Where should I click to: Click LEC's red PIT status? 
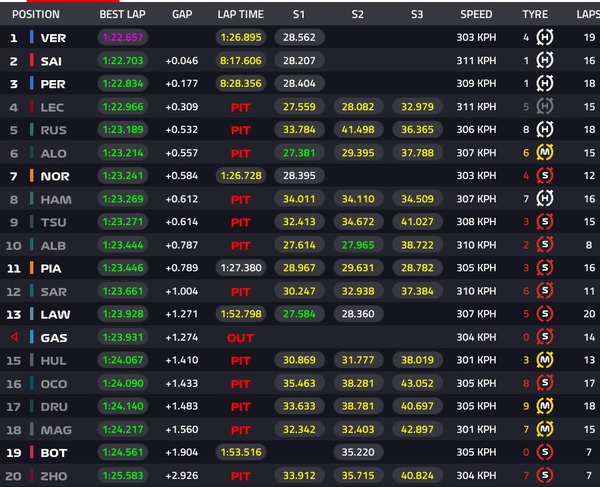[x=241, y=107]
